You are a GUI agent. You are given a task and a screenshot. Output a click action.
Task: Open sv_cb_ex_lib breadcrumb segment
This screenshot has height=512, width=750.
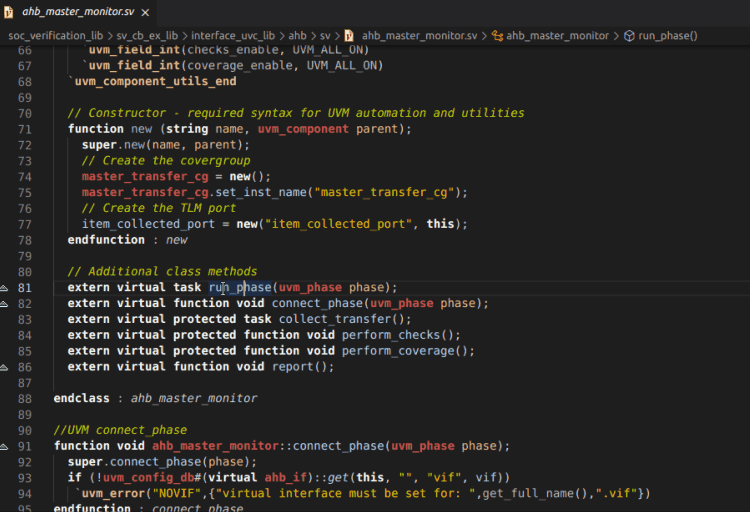[x=147, y=36]
